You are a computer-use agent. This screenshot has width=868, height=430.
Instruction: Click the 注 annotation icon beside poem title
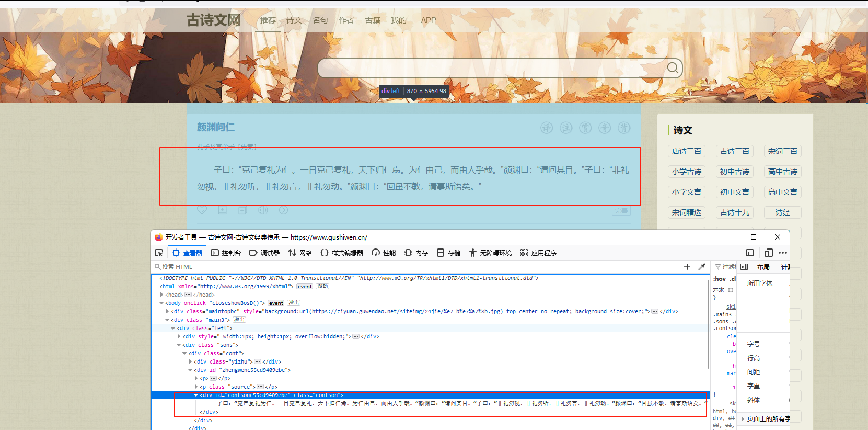coord(566,128)
